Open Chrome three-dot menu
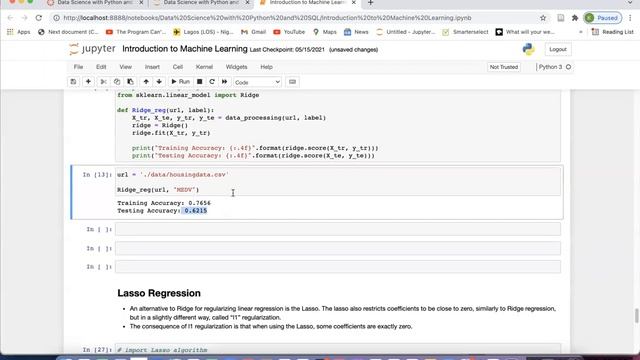The width and height of the screenshot is (640, 360). click(631, 18)
